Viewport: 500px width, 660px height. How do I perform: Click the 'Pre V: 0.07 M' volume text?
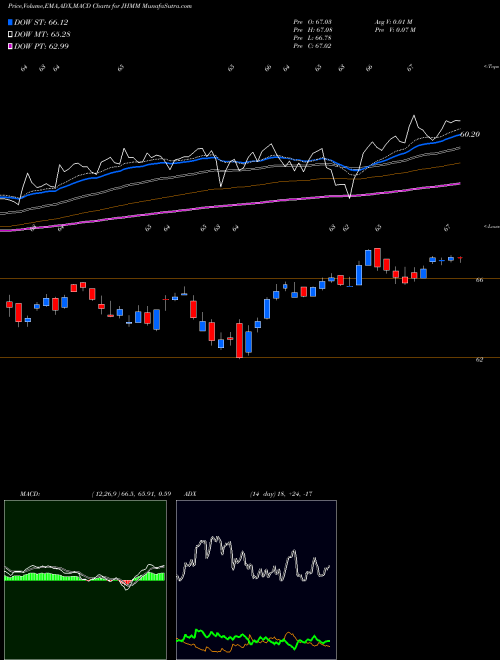click(x=395, y=30)
